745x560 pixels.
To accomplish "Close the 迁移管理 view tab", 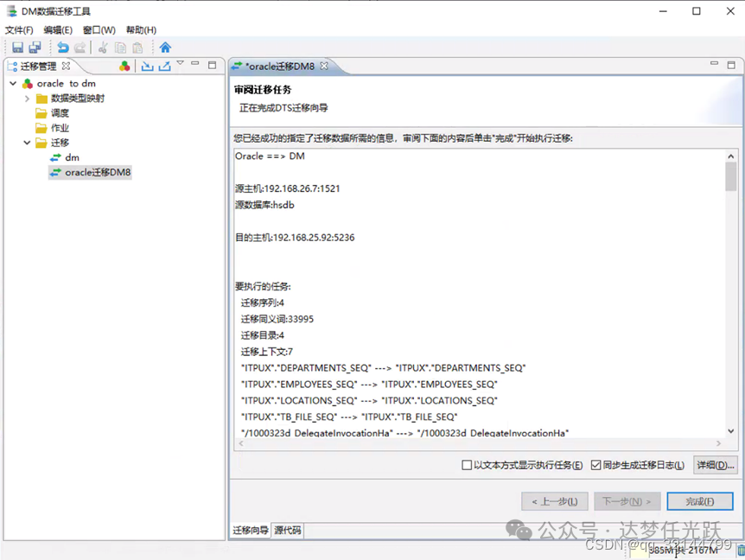I will 66,66.
